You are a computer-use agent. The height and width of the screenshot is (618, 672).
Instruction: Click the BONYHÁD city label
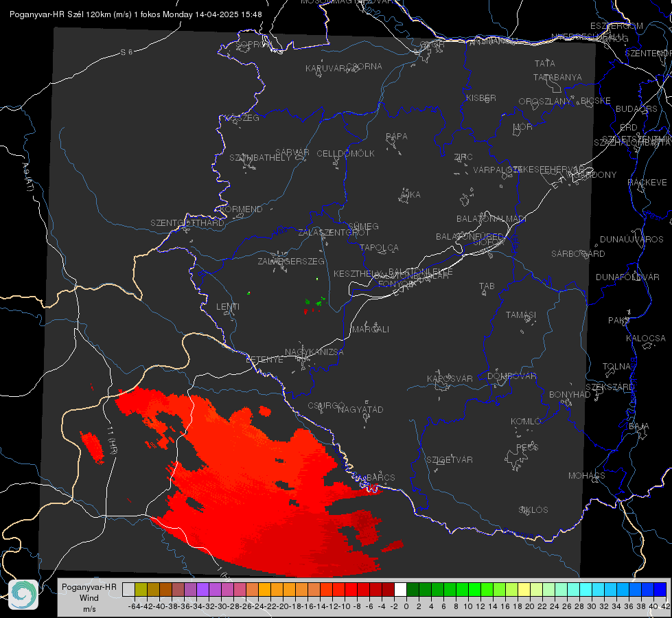pos(570,395)
